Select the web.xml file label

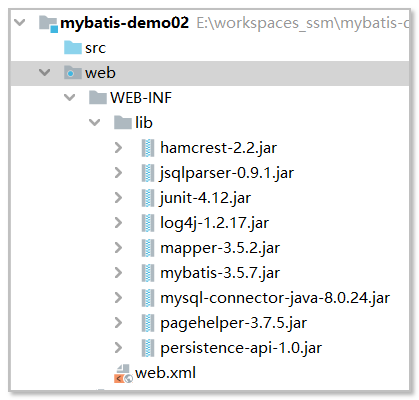pos(165,373)
